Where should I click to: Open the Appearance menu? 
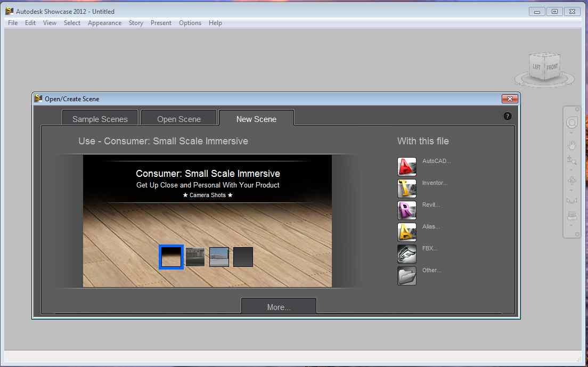104,23
